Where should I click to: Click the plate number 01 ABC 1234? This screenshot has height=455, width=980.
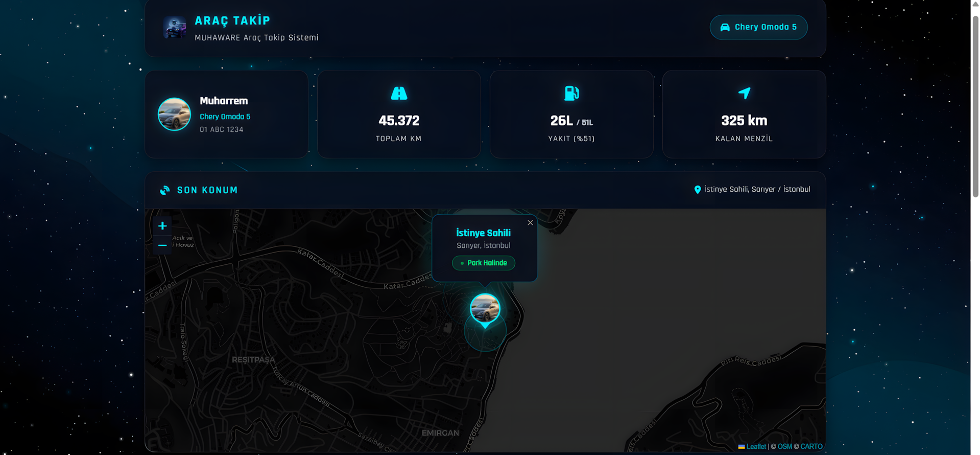pyautogui.click(x=222, y=130)
